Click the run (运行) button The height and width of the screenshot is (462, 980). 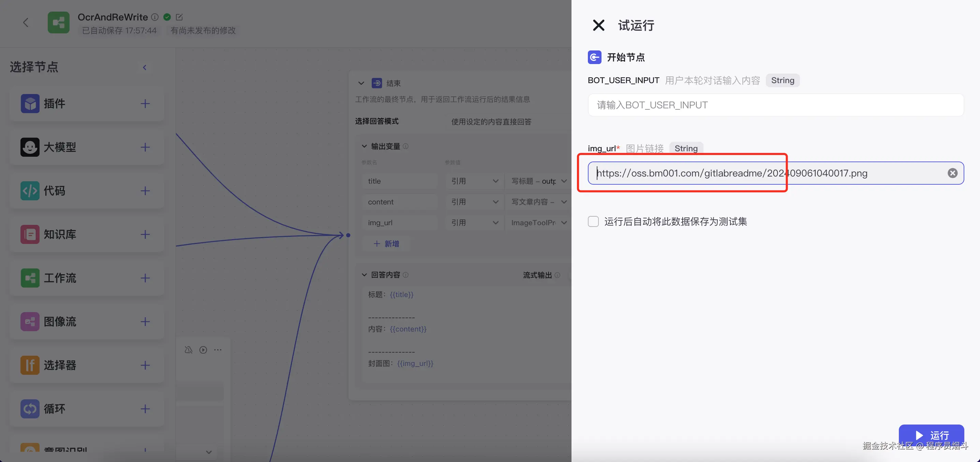click(x=931, y=435)
